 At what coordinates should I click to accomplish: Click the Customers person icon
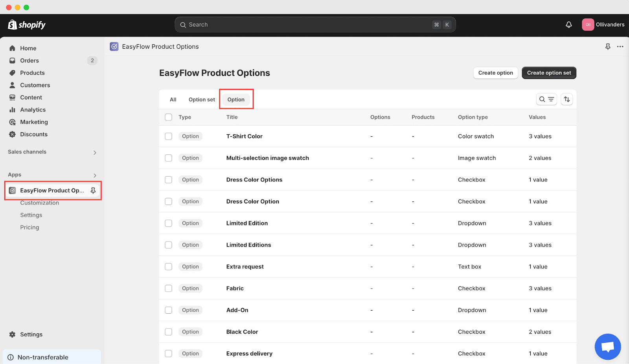coord(12,85)
